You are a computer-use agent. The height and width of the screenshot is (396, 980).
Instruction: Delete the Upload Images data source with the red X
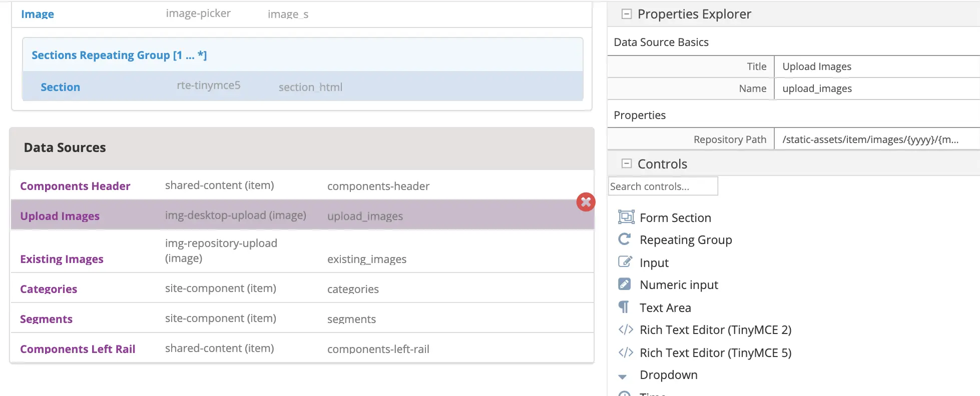tap(586, 202)
